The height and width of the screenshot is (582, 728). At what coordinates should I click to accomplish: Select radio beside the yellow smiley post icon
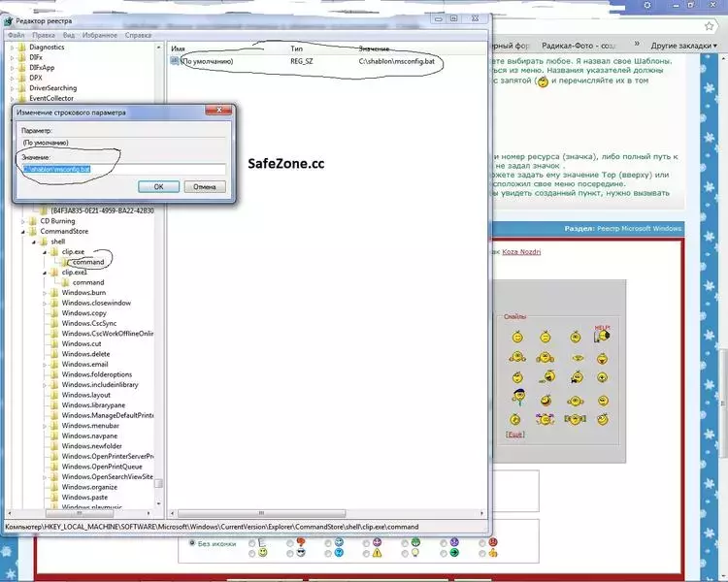coord(251,553)
